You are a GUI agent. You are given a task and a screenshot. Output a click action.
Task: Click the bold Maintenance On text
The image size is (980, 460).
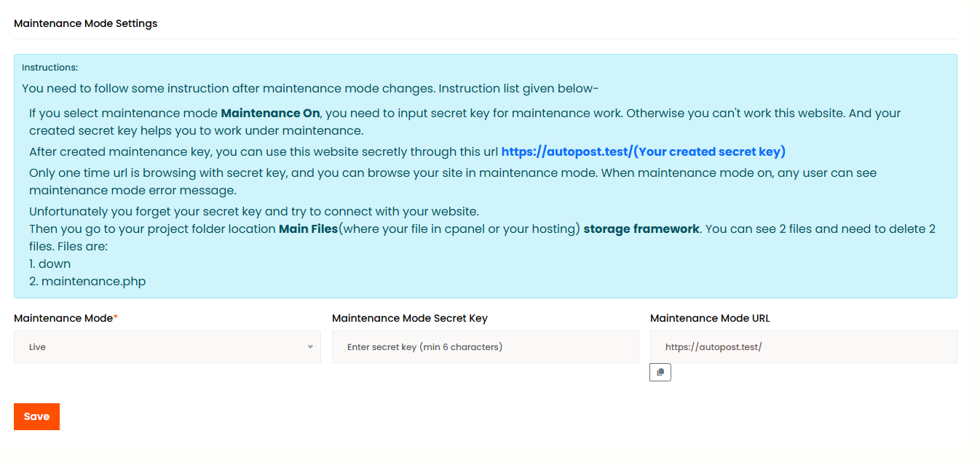click(269, 113)
